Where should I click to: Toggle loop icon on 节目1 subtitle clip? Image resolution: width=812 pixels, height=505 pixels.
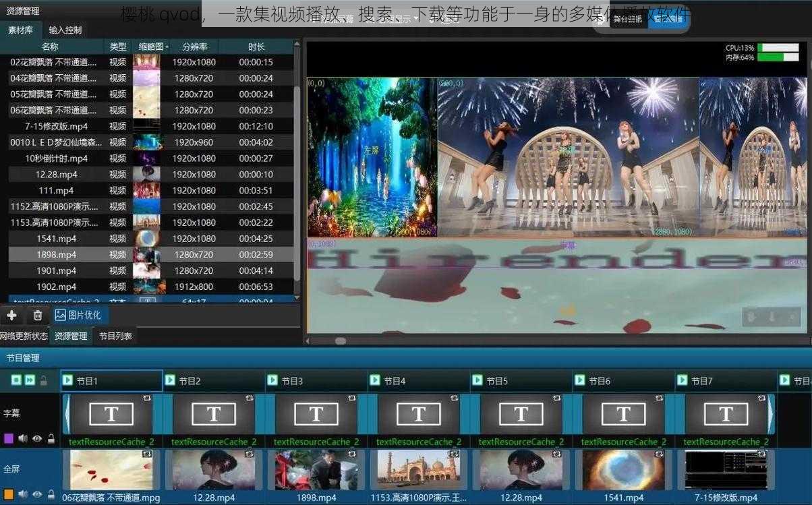pyautogui.click(x=147, y=398)
